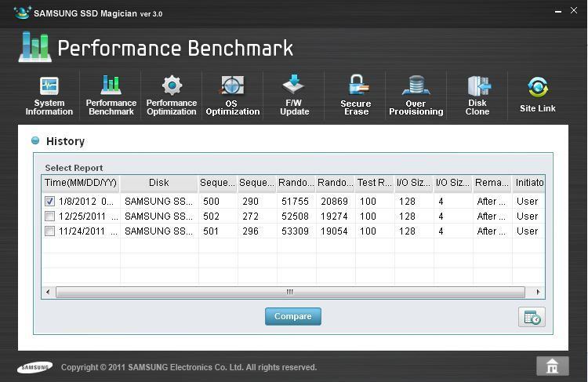Open OS Optimization tool

click(x=233, y=96)
